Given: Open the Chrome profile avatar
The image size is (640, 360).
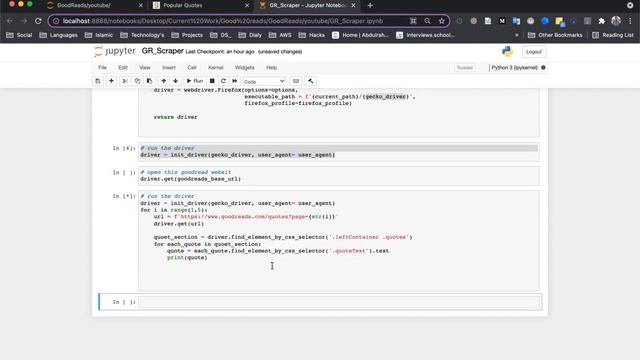Looking at the screenshot, I should [616, 21].
